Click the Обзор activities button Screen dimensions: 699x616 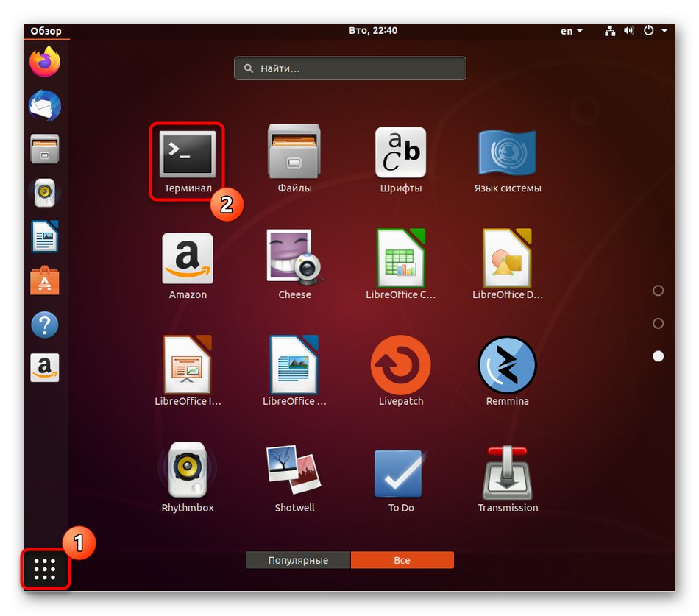pyautogui.click(x=46, y=31)
